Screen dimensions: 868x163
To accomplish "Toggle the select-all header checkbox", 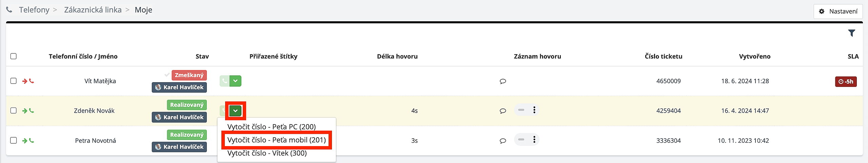I will pos(14,56).
